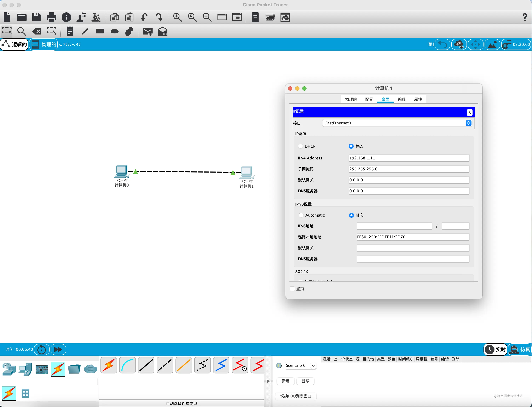Choose the Console cable connection
This screenshot has height=407, width=532.
tap(127, 365)
